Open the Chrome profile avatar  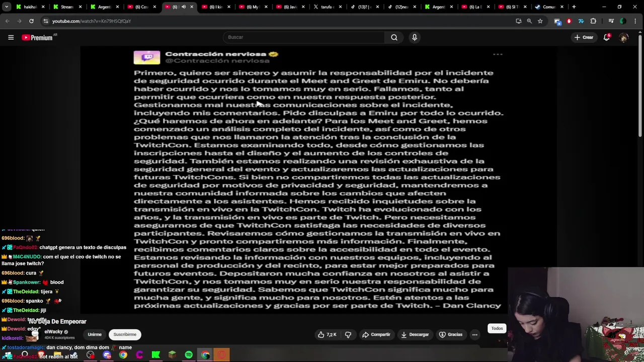click(x=623, y=21)
